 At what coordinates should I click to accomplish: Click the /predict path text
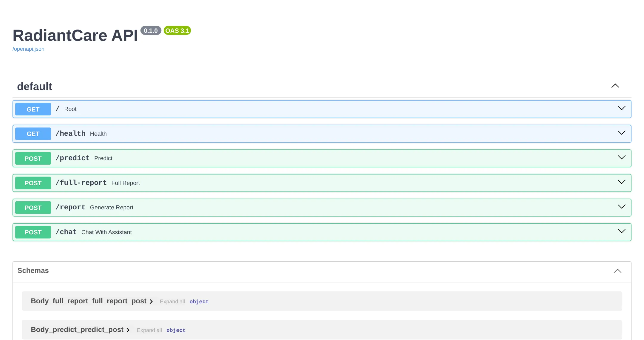(72, 158)
